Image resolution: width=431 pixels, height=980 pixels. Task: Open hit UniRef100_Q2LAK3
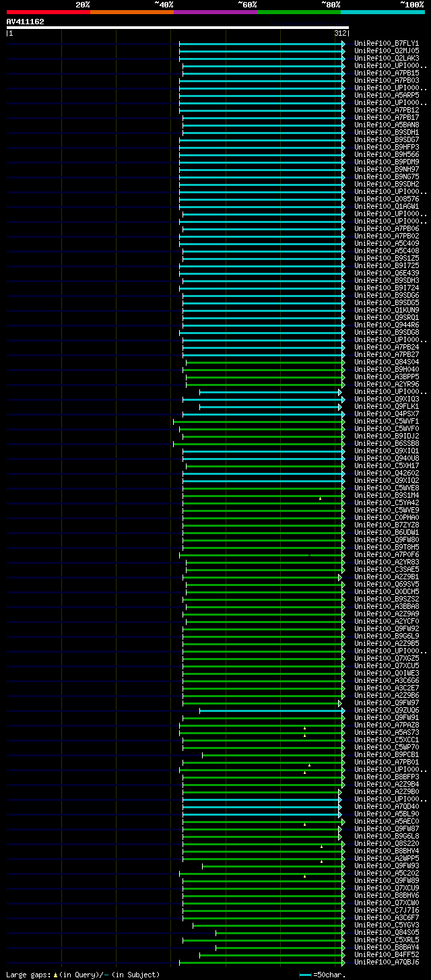pyautogui.click(x=387, y=59)
